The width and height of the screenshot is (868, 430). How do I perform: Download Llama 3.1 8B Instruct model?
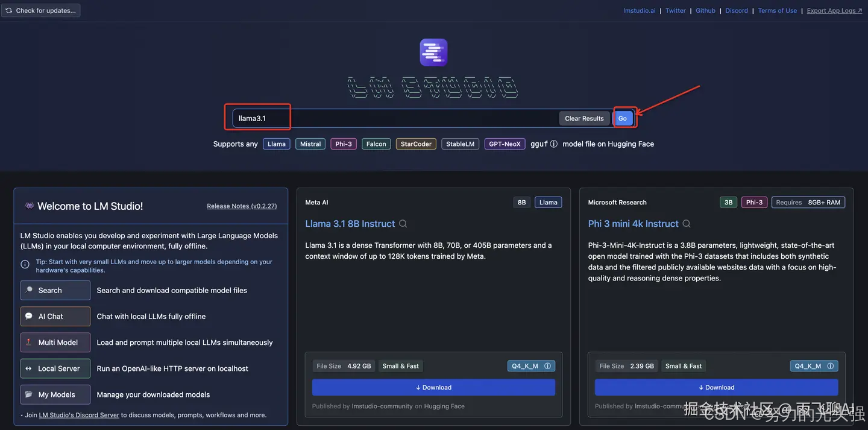(x=433, y=387)
